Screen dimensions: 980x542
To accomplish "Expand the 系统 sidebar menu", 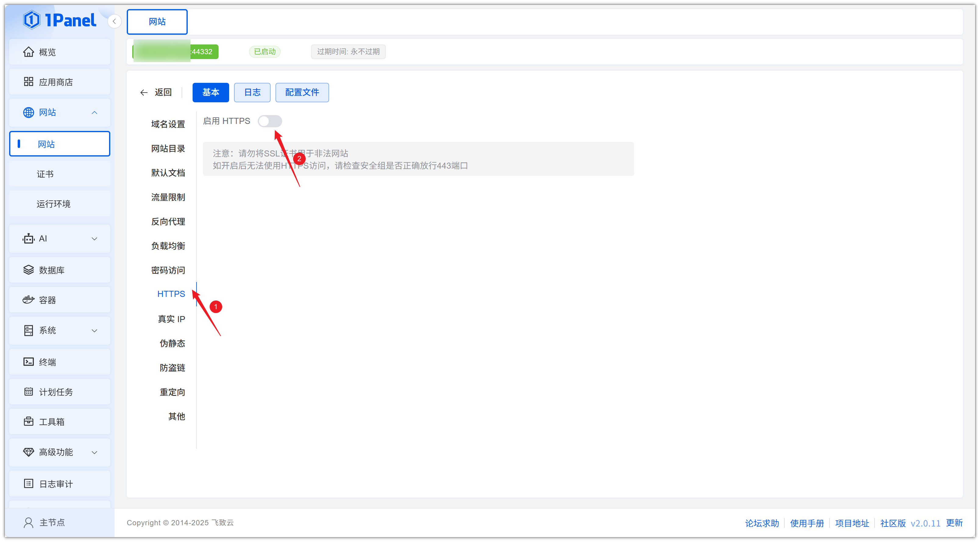I will pos(94,331).
